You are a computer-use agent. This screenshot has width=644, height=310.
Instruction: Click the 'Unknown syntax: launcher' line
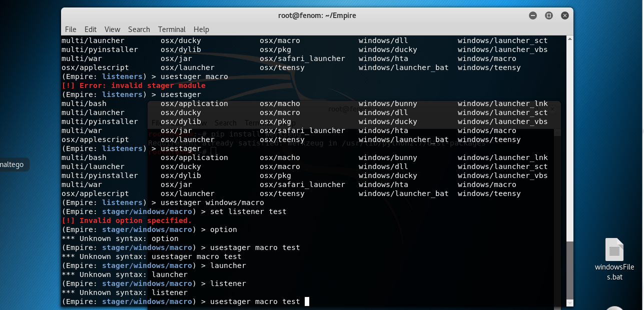click(x=125, y=274)
